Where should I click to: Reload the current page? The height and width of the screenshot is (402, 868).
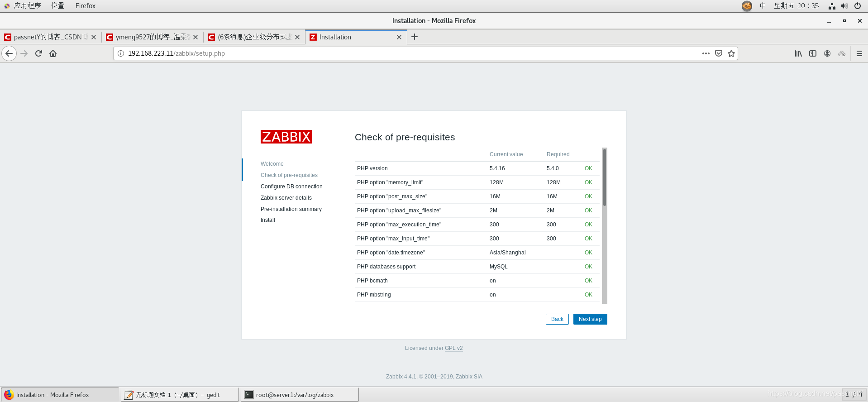click(38, 53)
